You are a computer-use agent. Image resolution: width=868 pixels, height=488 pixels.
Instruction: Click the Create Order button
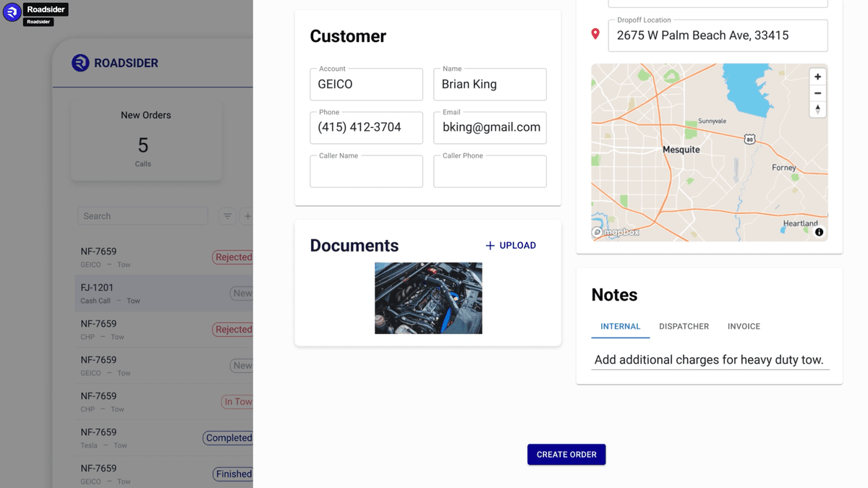[566, 455]
